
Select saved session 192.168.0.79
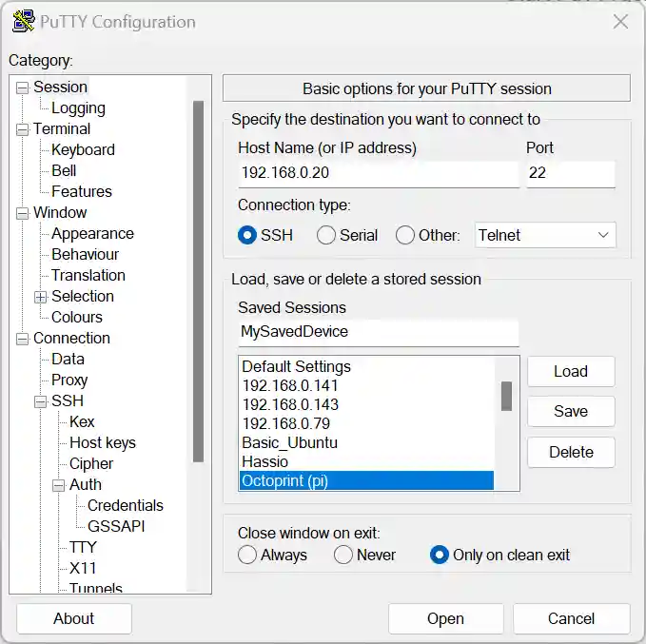click(366, 423)
